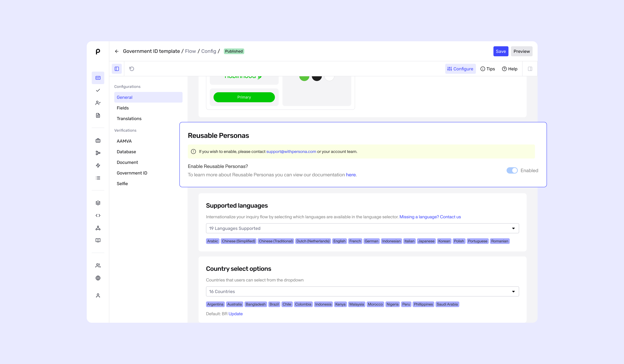624x364 pixels.
Task: Open the briefcase sidebar icon
Action: click(x=98, y=140)
